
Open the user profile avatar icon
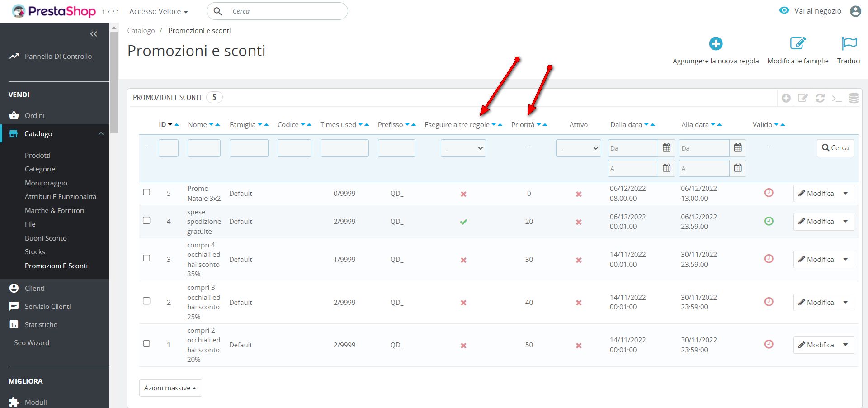point(855,11)
